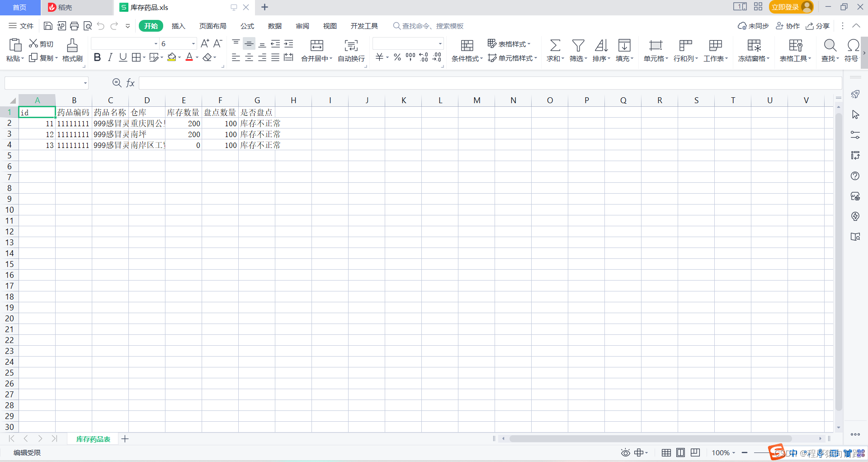Viewport: 868px width, 462px height.
Task: Click the Share (分享) button
Action: (x=818, y=26)
